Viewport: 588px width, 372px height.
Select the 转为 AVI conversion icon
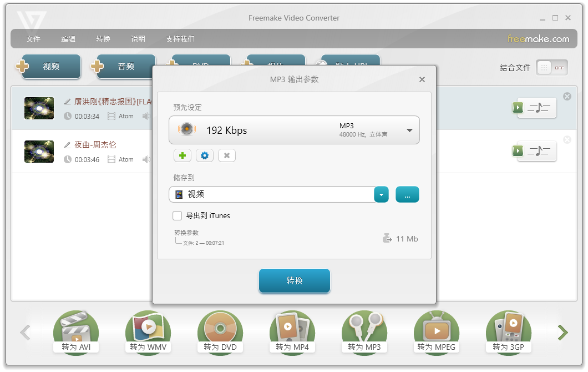tap(75, 332)
